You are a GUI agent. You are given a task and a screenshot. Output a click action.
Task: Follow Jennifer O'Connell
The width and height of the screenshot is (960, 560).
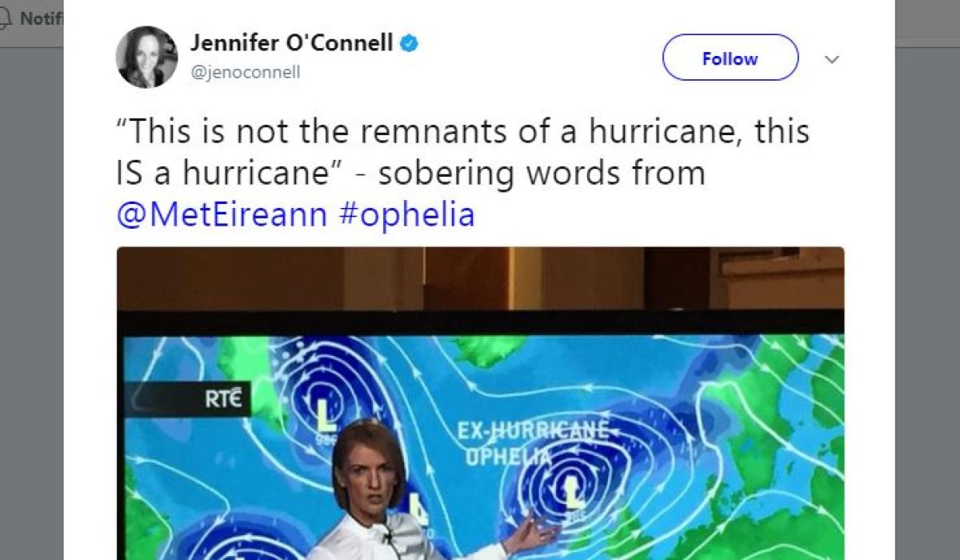click(730, 58)
